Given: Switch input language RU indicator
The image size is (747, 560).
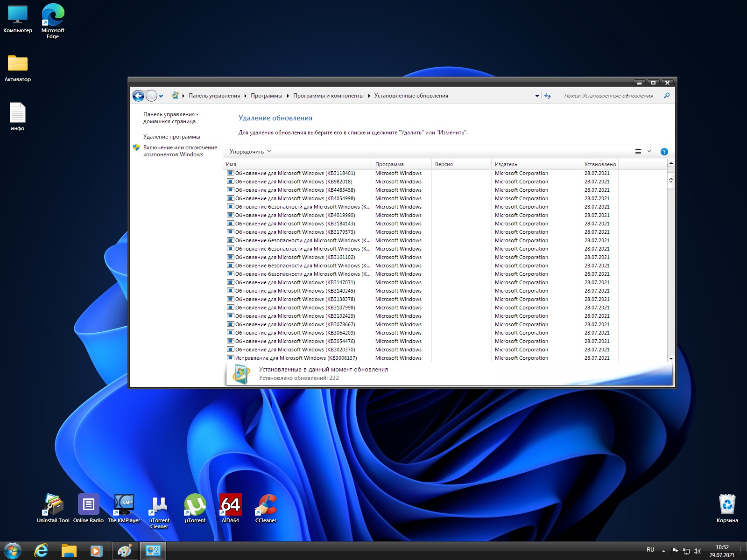Looking at the screenshot, I should coord(650,550).
